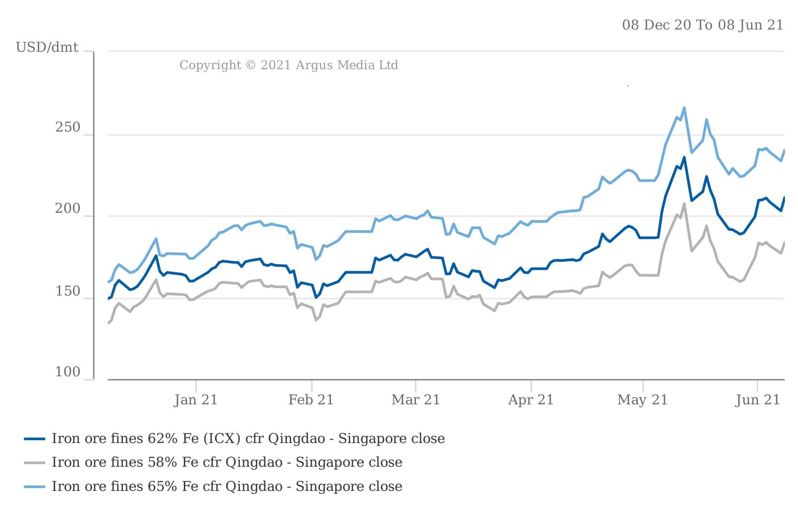Click the gray 58% Fe legend swatch
This screenshot has height=532, width=798.
point(34,462)
